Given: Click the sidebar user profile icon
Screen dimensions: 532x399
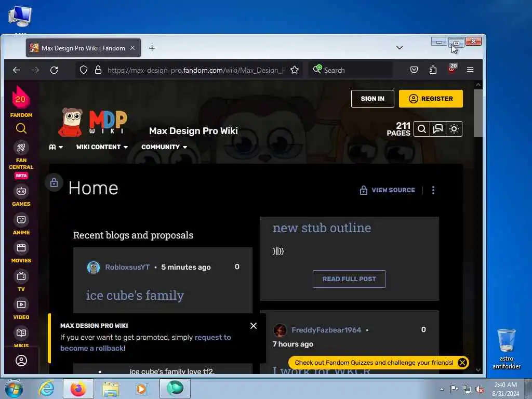Looking at the screenshot, I should (x=21, y=361).
